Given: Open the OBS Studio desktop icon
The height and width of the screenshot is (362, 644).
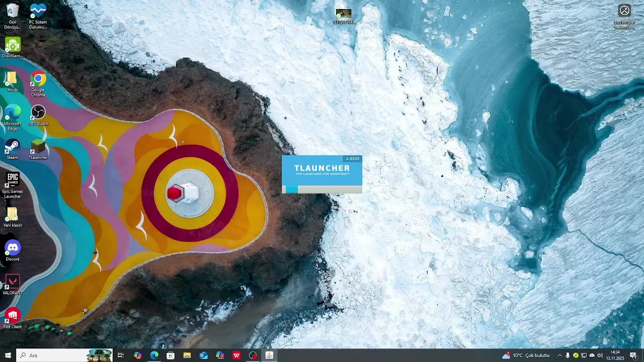Looking at the screenshot, I should click(38, 115).
